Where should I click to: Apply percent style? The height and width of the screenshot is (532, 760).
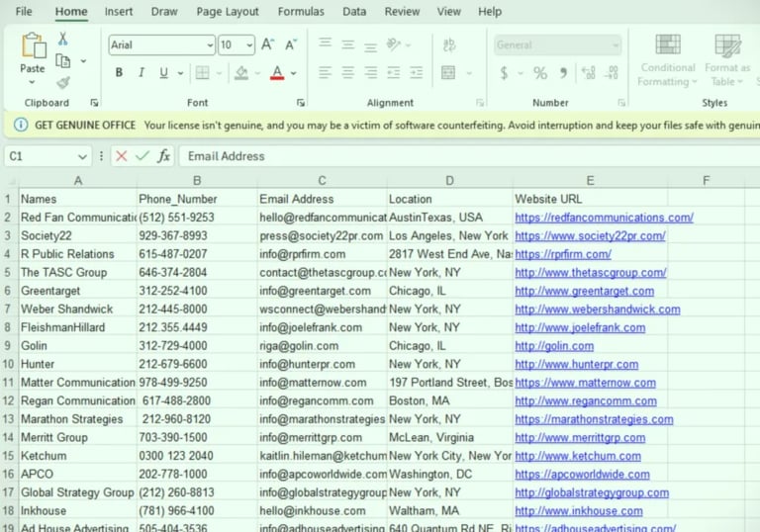[x=540, y=73]
